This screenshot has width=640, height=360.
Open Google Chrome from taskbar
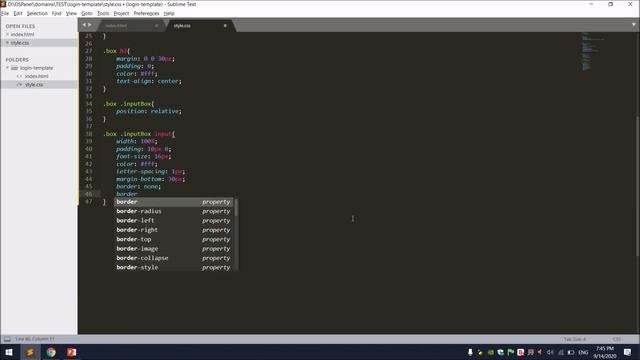coord(51,352)
